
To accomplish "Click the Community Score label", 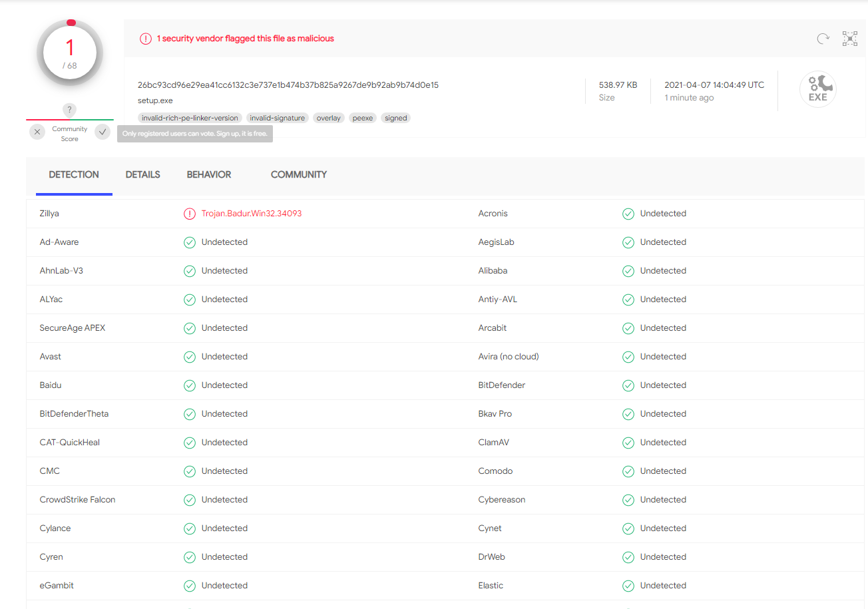I will pos(70,134).
